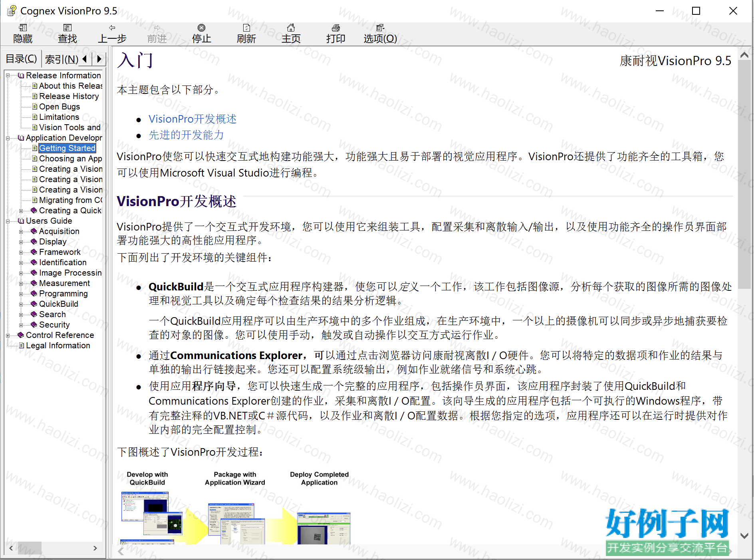Click the Users Guide book icon
This screenshot has width=754, height=560.
tap(21, 221)
